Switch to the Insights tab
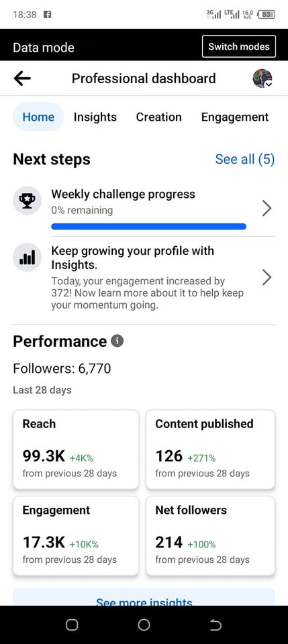This screenshot has height=644, width=288. pos(95,117)
